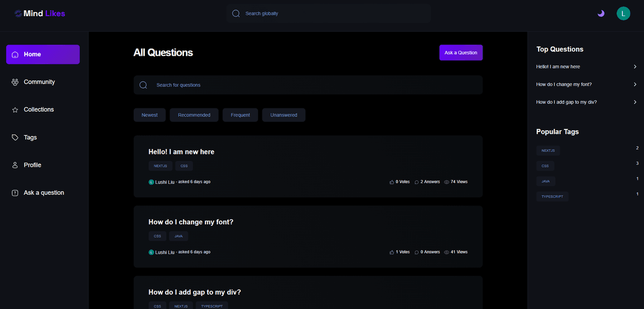Open the chevron next to "How do I change my font?"
The height and width of the screenshot is (309, 644).
[x=635, y=84]
